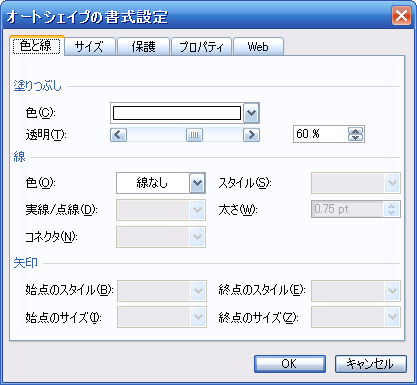Viewport: 417px width, 385px height.
Task: Open the スタイル(S) dropdown
Action: 356,183
